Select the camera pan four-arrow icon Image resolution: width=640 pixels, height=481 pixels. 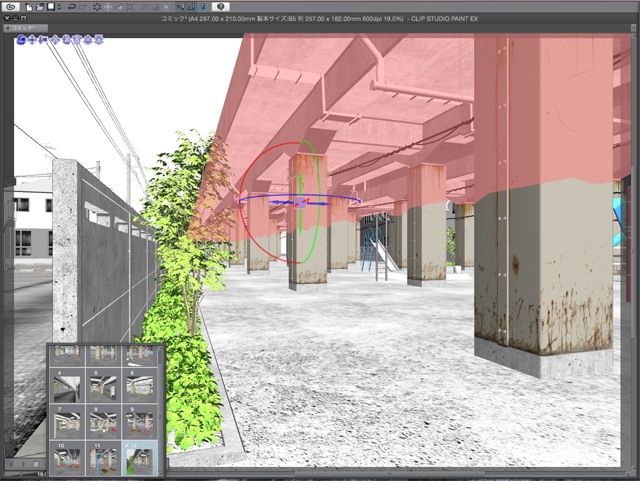pyautogui.click(x=32, y=40)
